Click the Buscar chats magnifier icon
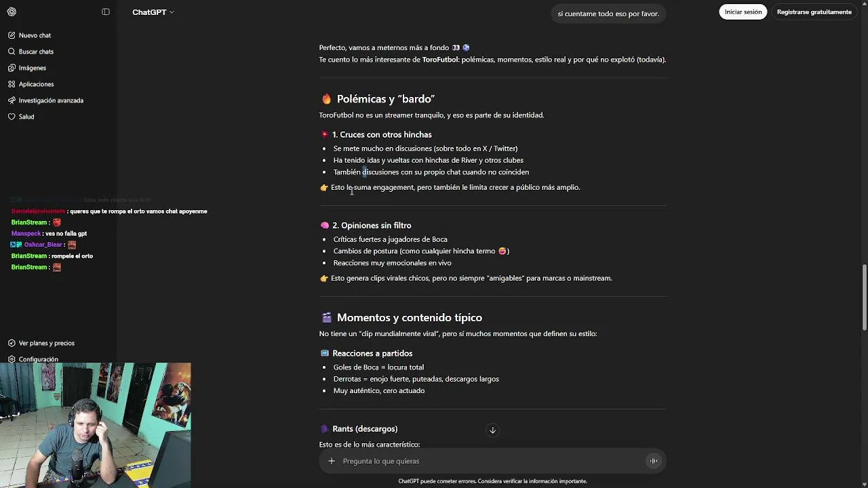This screenshot has height=488, width=868. 12,52
